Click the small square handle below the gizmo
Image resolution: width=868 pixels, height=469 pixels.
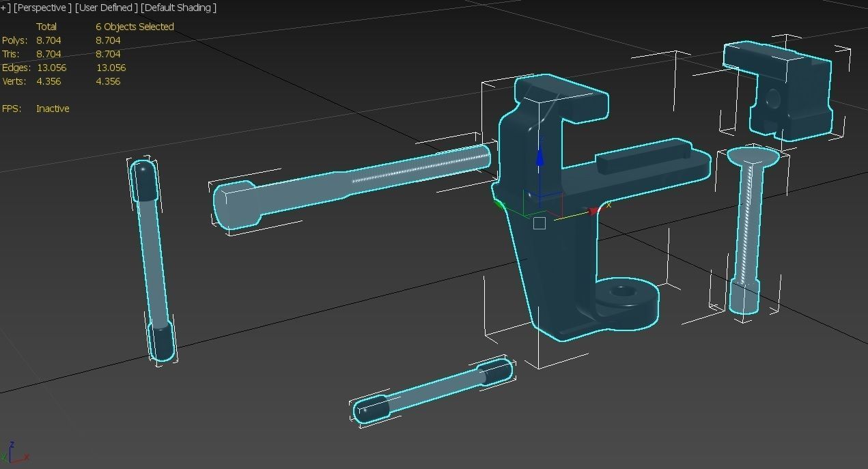click(539, 223)
